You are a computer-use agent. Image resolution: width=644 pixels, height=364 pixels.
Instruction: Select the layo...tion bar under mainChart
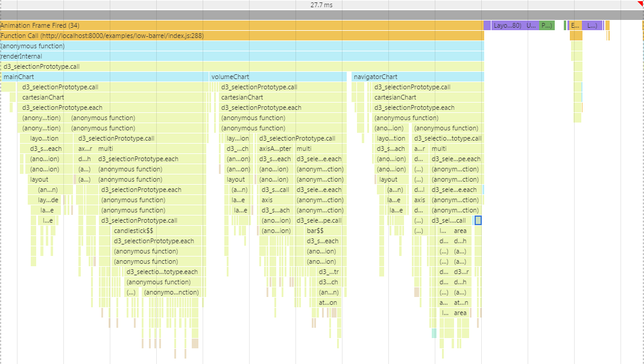(x=45, y=139)
